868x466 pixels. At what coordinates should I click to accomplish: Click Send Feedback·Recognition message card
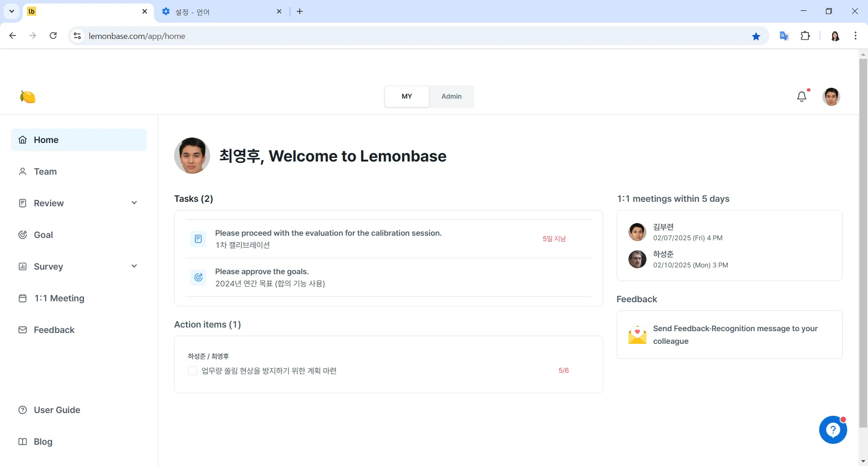[x=729, y=335]
